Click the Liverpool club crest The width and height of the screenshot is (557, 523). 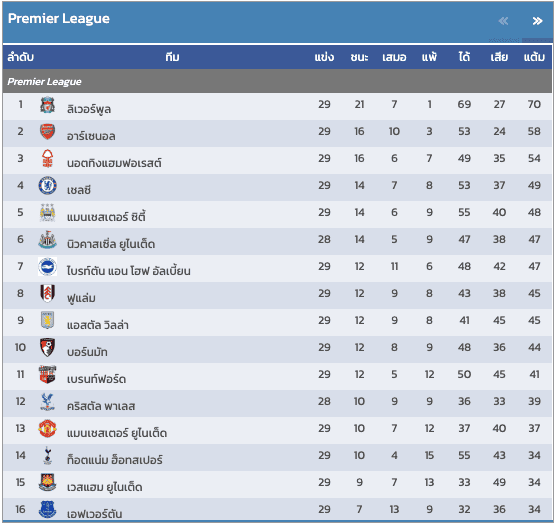pos(47,105)
